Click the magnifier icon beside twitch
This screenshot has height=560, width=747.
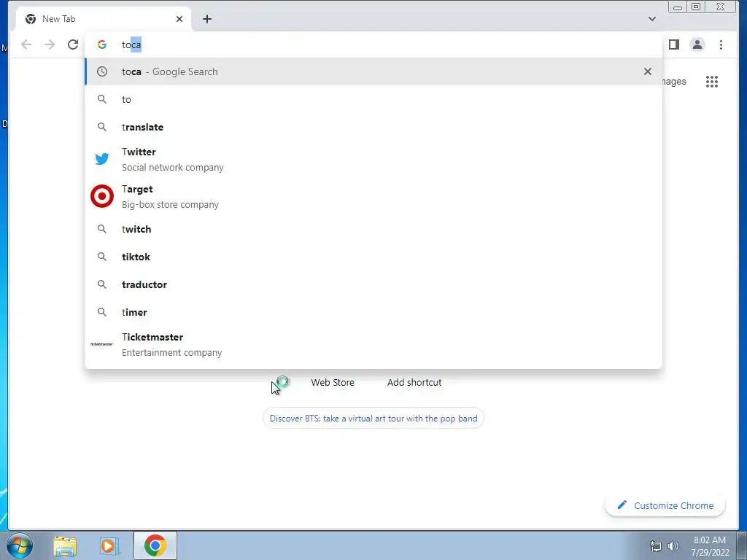point(102,229)
